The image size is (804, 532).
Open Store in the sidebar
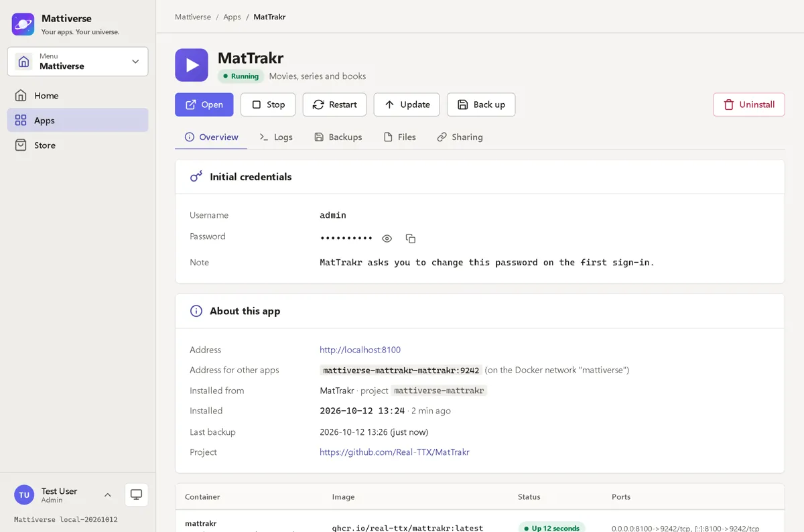pyautogui.click(x=78, y=145)
